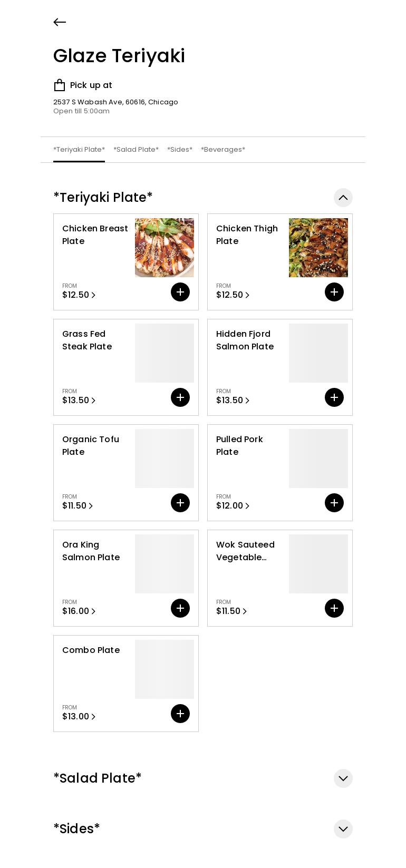Select the Sides tab

[180, 150]
